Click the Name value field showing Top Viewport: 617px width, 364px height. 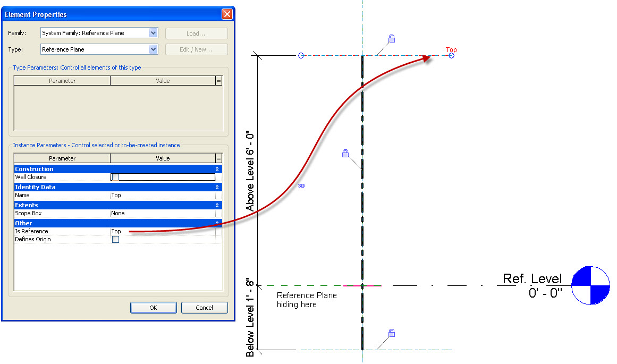pos(163,195)
